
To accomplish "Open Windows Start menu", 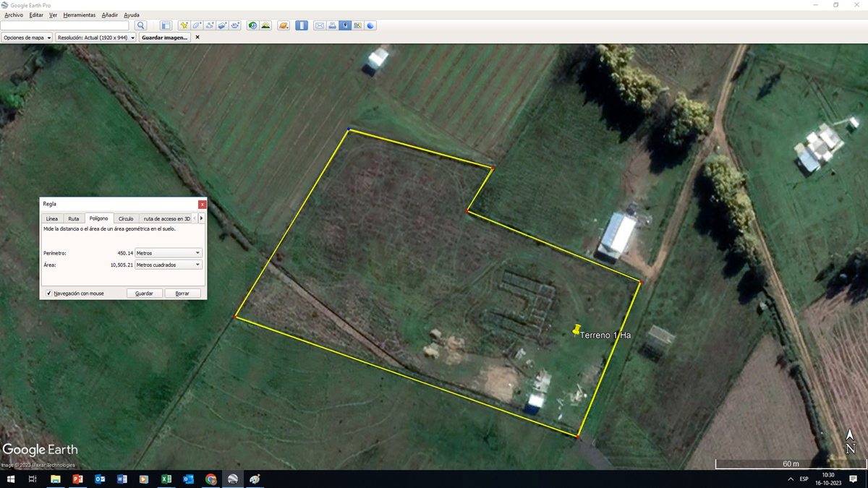I will click(x=11, y=479).
